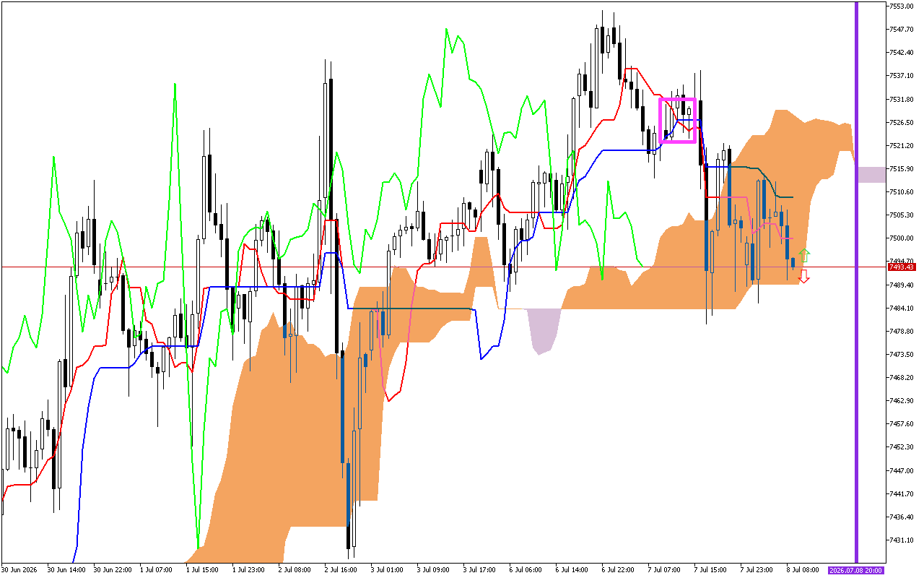Click time axis label 6 Jul 22:00

[619, 570]
